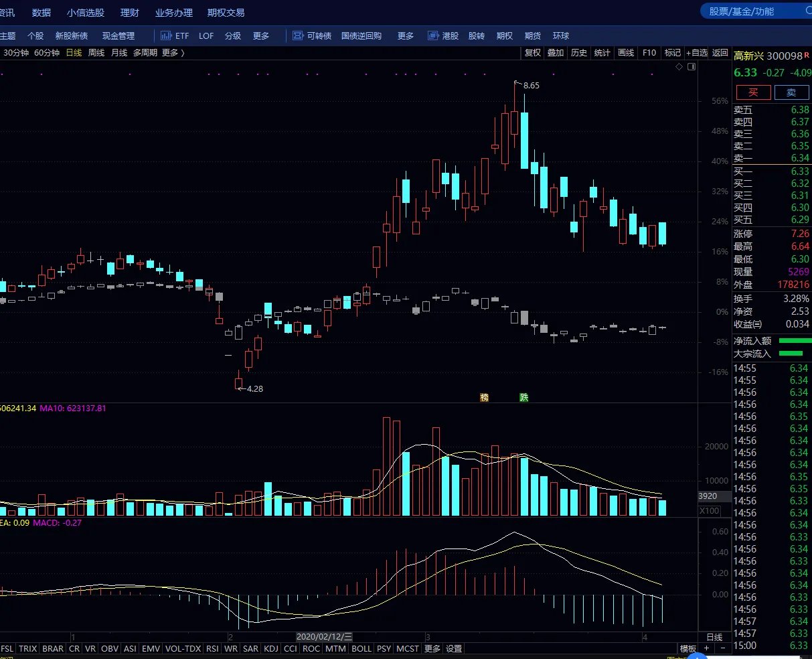
Task: Add stock via +自选 button
Action: pyautogui.click(x=696, y=53)
